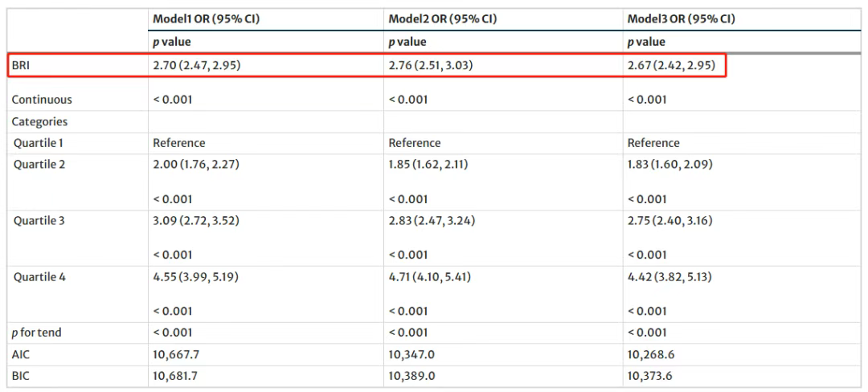The height and width of the screenshot is (392, 868).
Task: Select the Quartile 1 row label
Action: [39, 143]
